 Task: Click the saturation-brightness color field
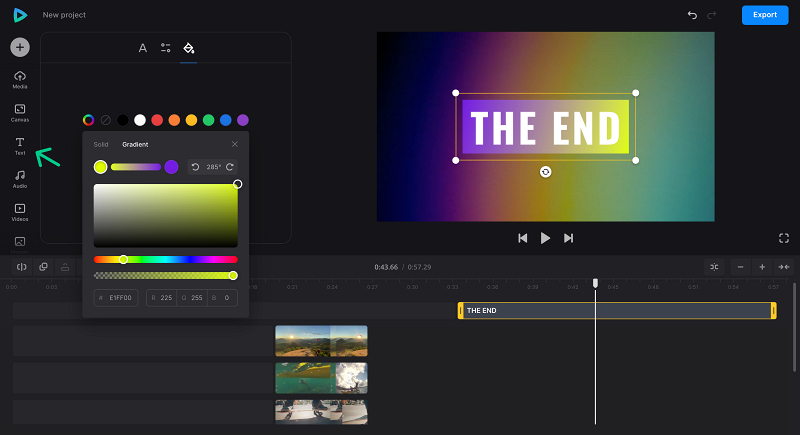tap(166, 216)
